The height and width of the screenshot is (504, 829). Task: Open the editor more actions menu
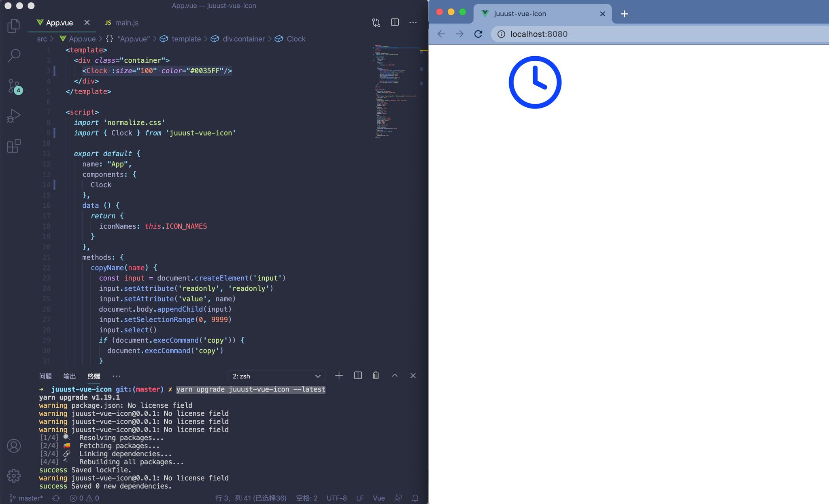click(412, 22)
